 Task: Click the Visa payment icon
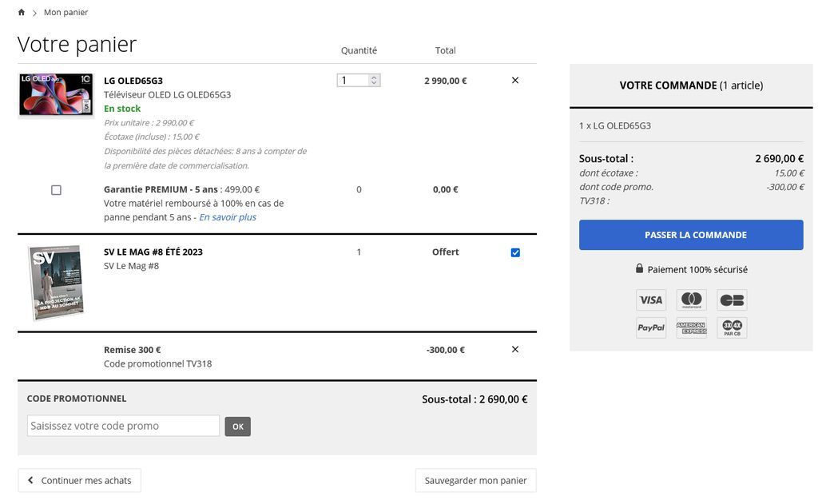tap(651, 300)
